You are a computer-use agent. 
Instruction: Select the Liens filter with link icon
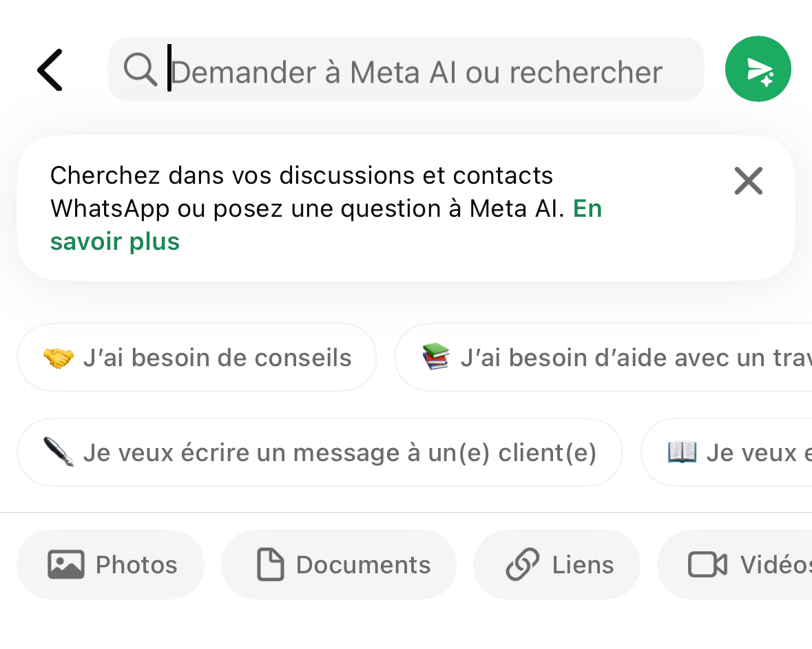556,564
